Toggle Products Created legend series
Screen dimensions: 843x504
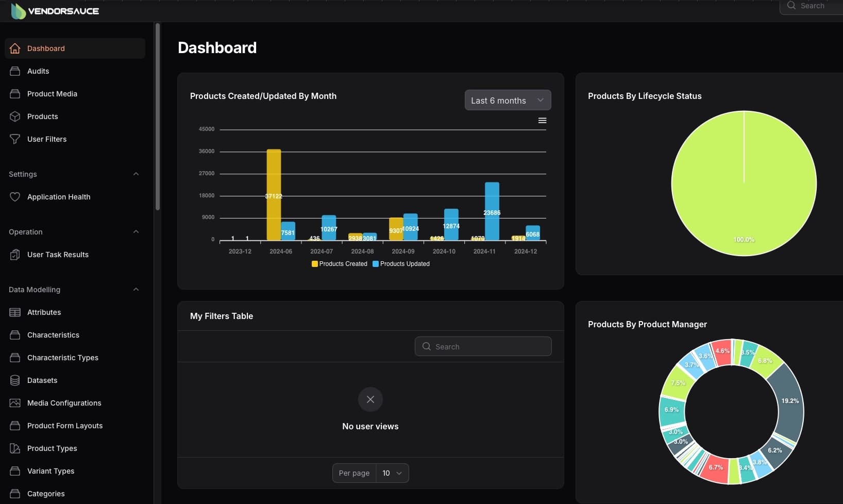pos(340,264)
